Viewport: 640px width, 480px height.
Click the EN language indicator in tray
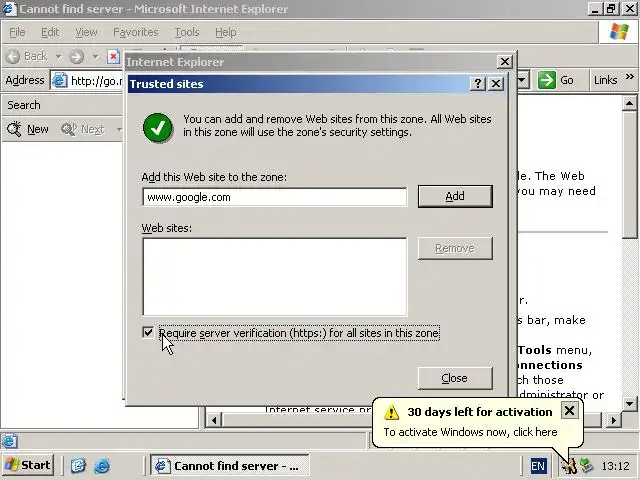point(538,466)
